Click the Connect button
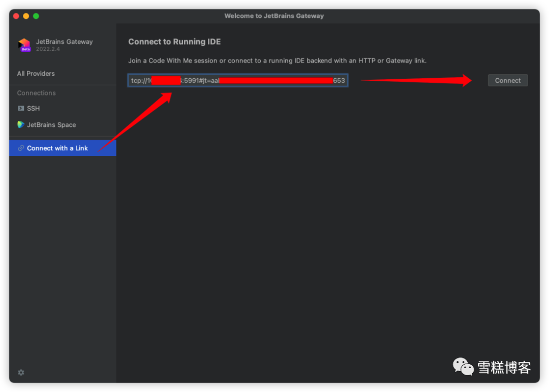This screenshot has width=549, height=392. point(508,80)
